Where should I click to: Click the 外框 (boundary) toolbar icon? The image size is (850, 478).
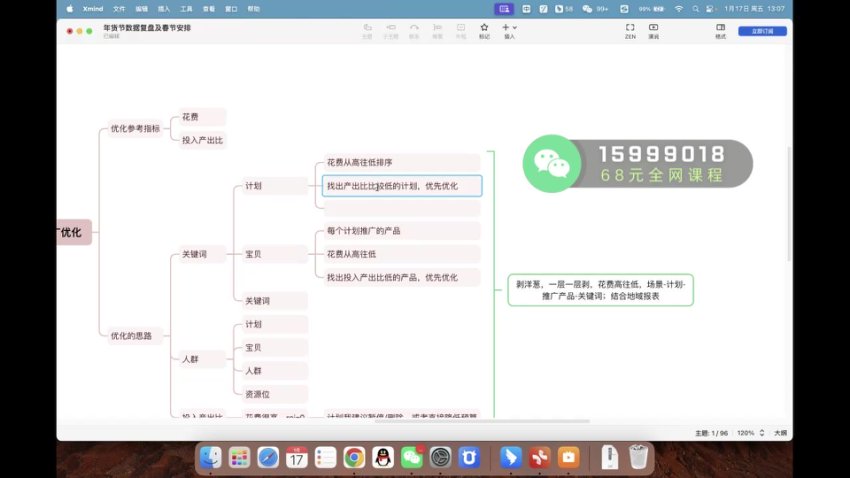click(x=460, y=28)
